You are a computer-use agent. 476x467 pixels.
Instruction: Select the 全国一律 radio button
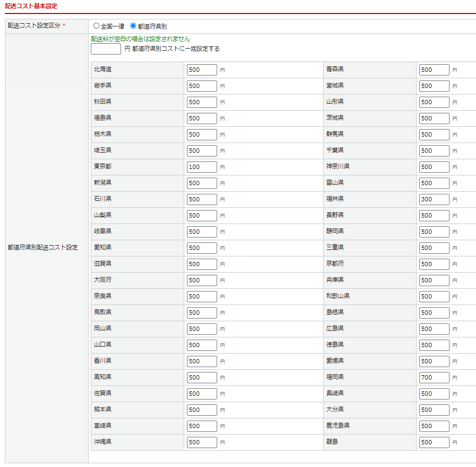pyautogui.click(x=97, y=26)
